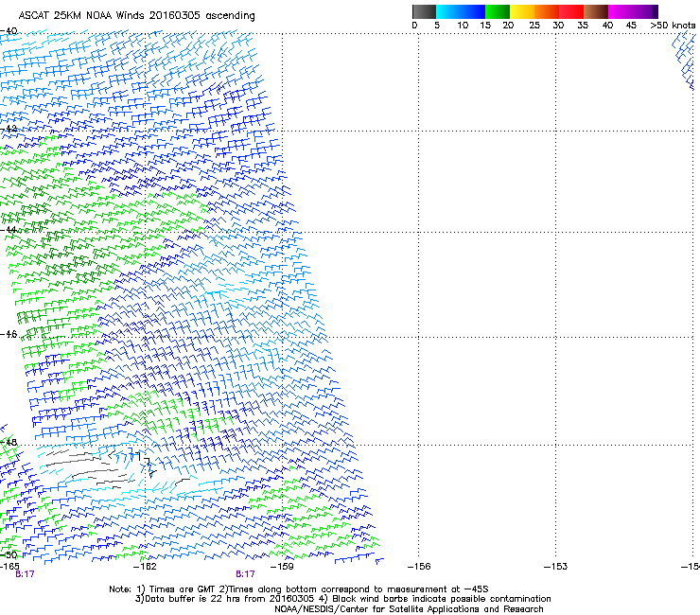Click the 'B:17' time label beneath -165

point(25,574)
